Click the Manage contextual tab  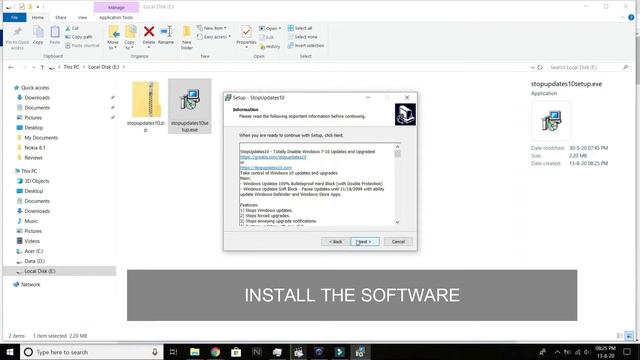coord(116,7)
